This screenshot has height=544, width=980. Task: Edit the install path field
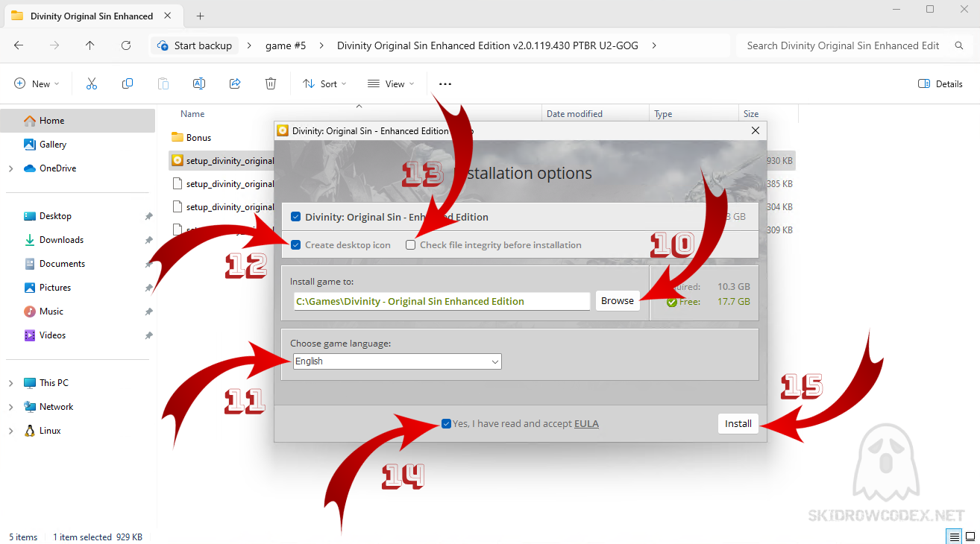click(x=442, y=301)
